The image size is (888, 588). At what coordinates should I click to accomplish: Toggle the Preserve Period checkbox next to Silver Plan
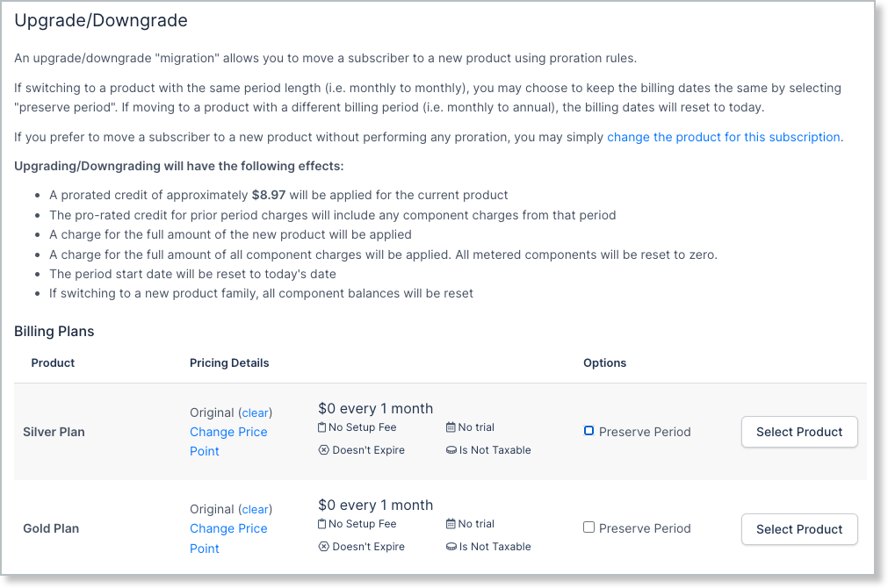pos(588,430)
